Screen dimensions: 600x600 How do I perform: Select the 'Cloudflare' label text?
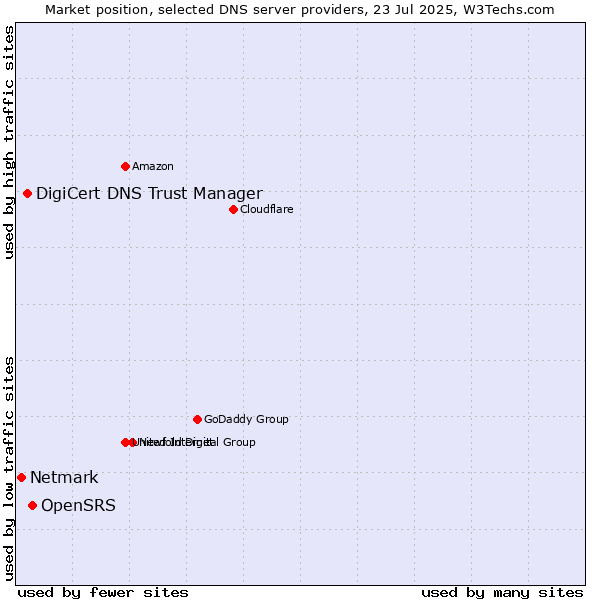point(267,209)
